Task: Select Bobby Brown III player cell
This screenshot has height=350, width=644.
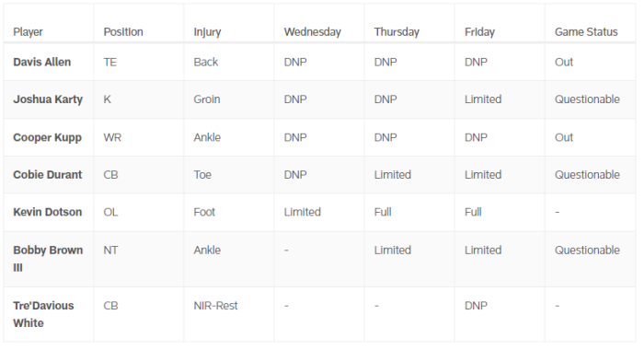Action: click(48, 259)
